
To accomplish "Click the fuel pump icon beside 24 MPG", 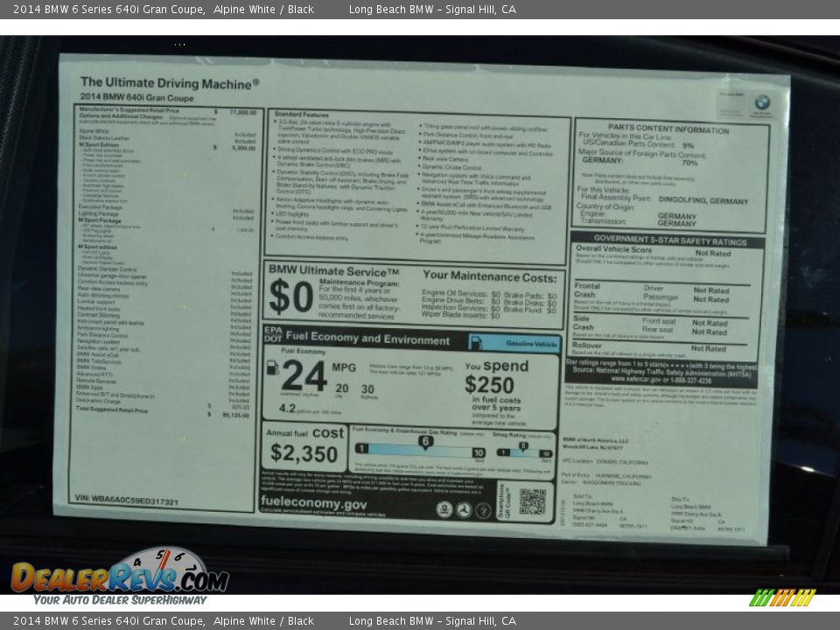I will [272, 368].
